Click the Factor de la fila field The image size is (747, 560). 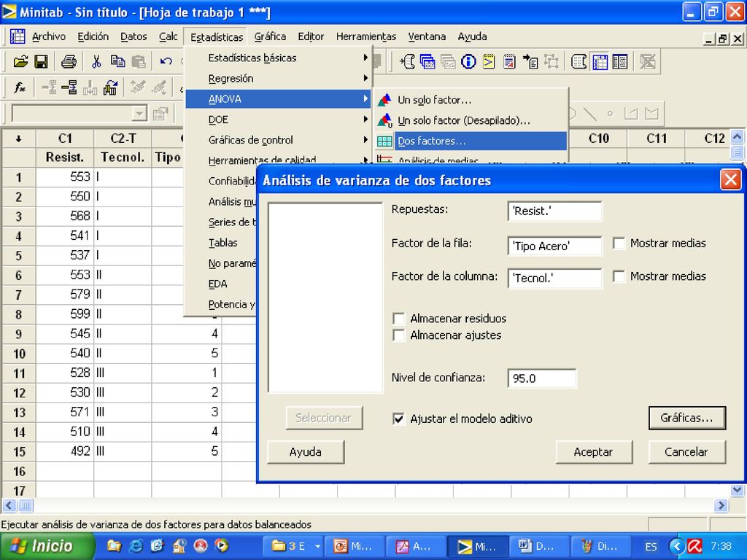(554, 246)
